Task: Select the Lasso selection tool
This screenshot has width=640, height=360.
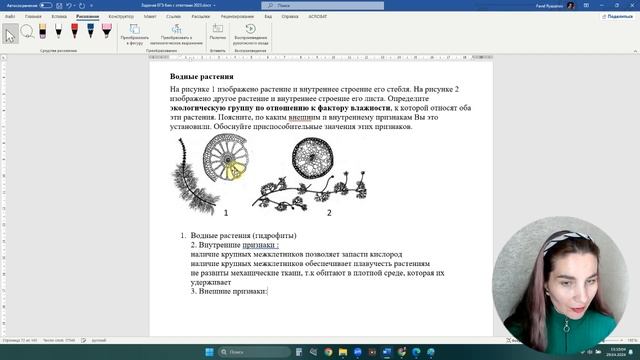Action: [27, 32]
